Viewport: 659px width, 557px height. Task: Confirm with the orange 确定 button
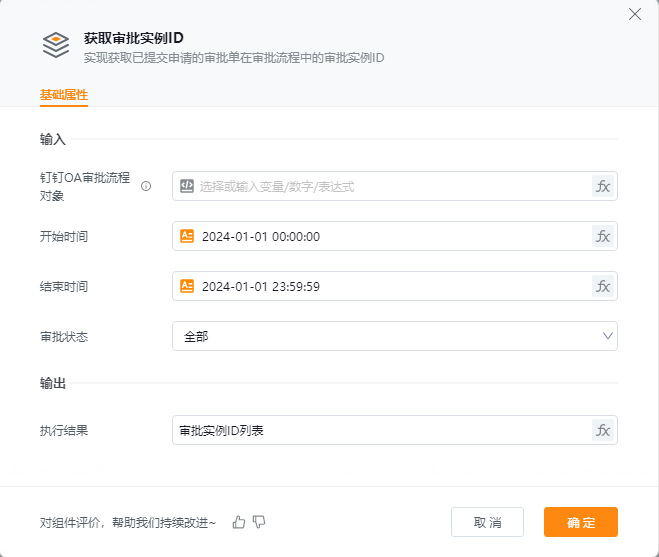point(580,522)
